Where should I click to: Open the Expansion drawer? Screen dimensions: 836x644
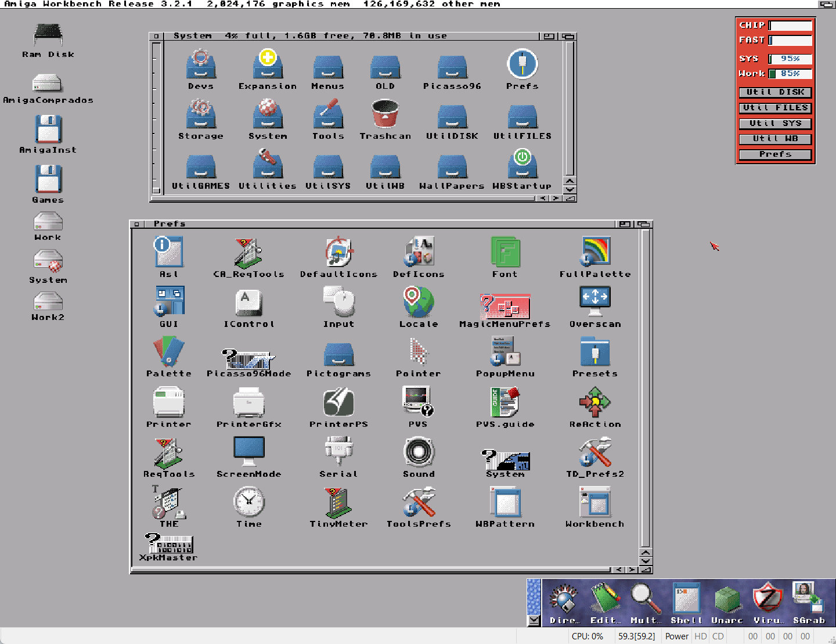click(x=268, y=64)
